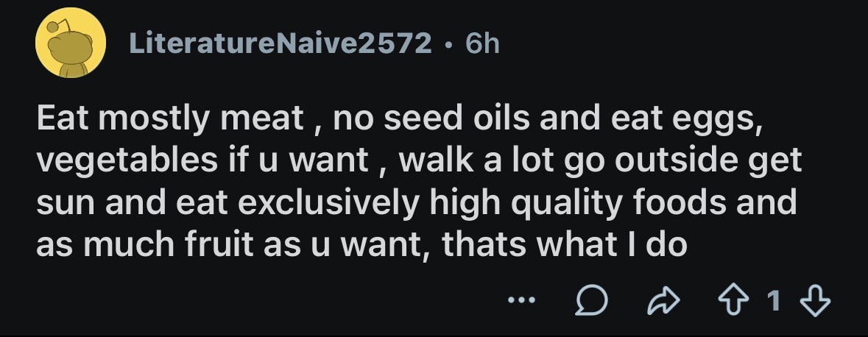Viewport: 868px width, 337px height.
Task: Click the phrase "Eat mostly meat"
Action: (x=170, y=118)
